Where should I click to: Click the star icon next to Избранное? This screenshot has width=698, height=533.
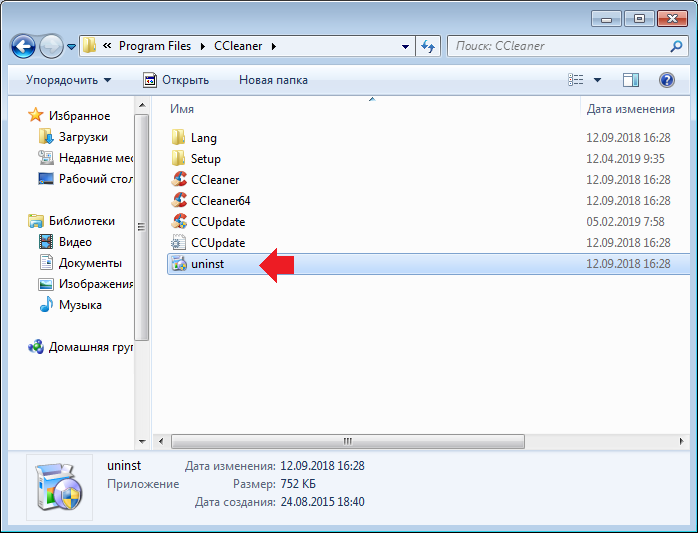pos(36,115)
